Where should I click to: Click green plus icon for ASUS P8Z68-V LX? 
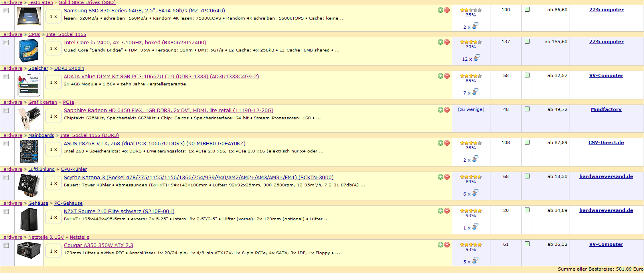click(x=441, y=143)
